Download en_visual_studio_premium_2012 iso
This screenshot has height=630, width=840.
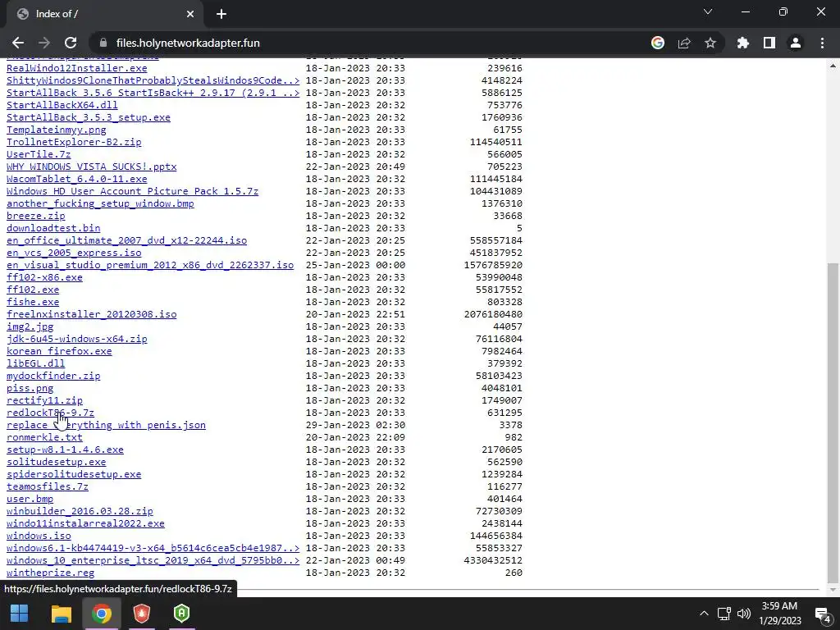pyautogui.click(x=150, y=265)
